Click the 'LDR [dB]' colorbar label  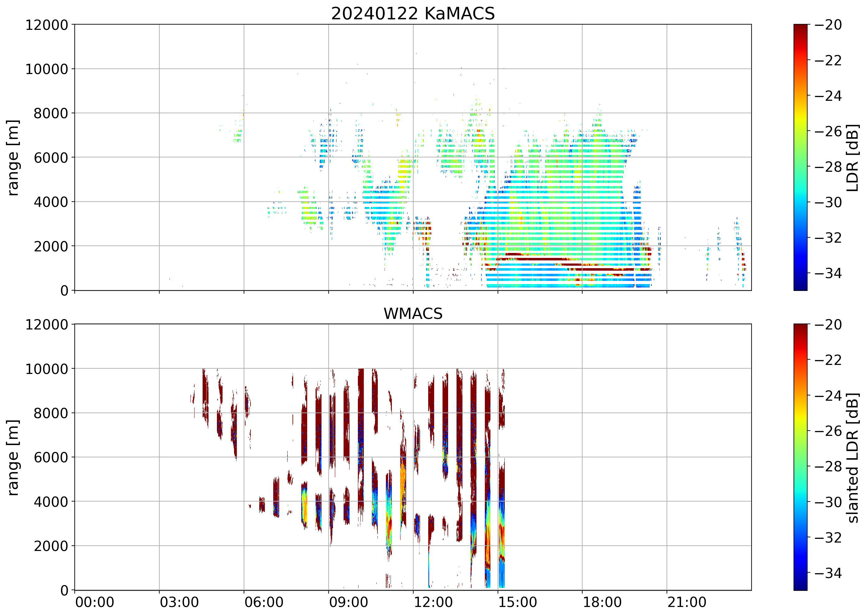tap(852, 157)
